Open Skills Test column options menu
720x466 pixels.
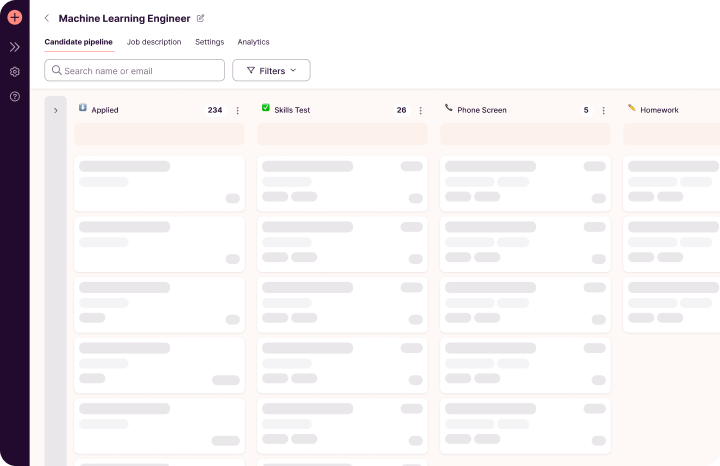[x=420, y=110]
